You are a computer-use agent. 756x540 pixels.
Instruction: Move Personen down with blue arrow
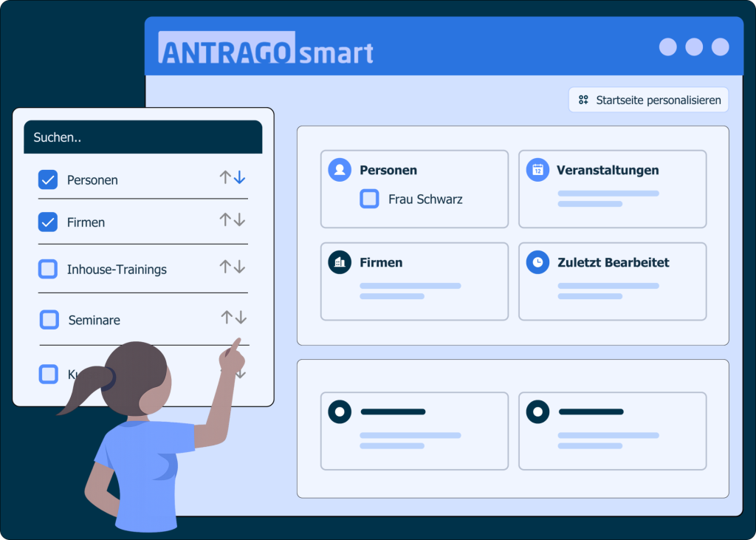240,178
